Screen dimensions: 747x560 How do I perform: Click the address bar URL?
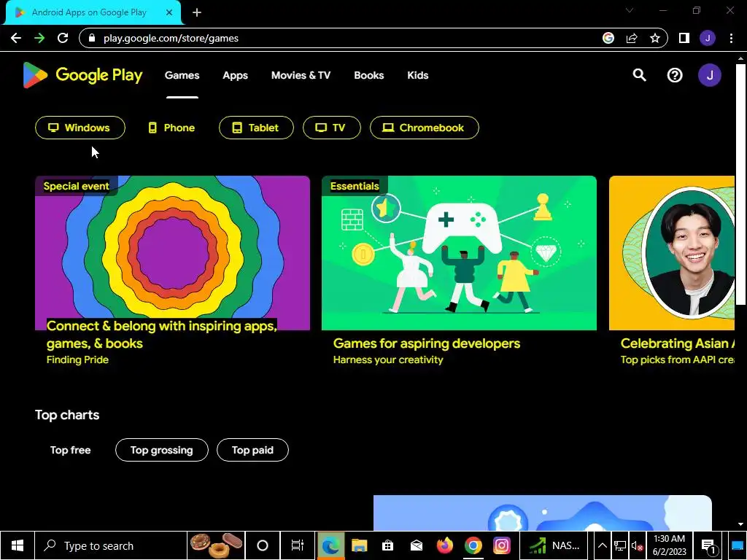click(x=171, y=38)
